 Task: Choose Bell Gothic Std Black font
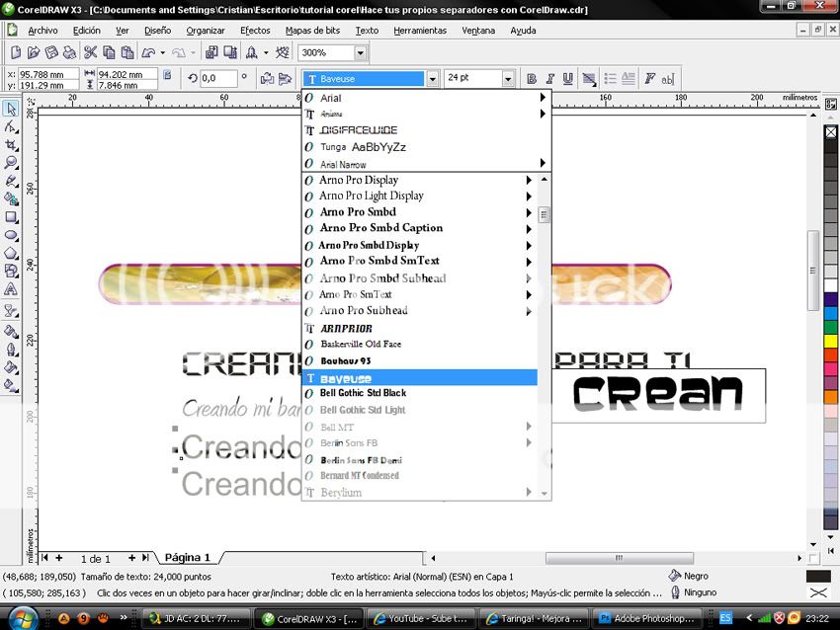(x=419, y=393)
